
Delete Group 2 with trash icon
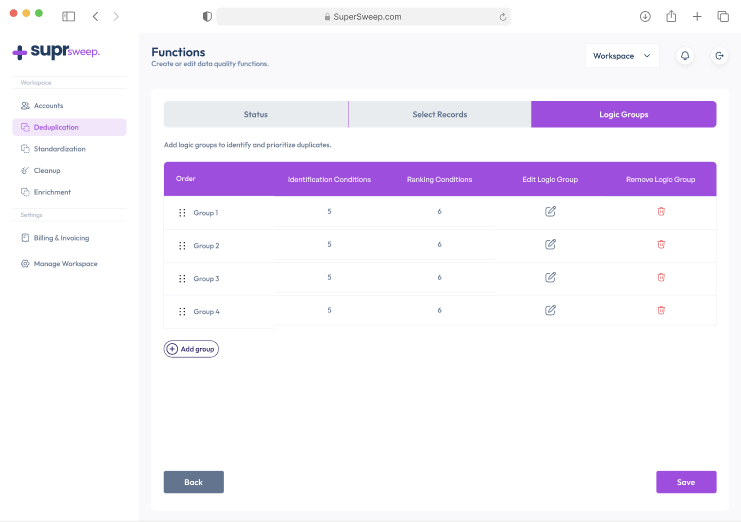pyautogui.click(x=660, y=244)
